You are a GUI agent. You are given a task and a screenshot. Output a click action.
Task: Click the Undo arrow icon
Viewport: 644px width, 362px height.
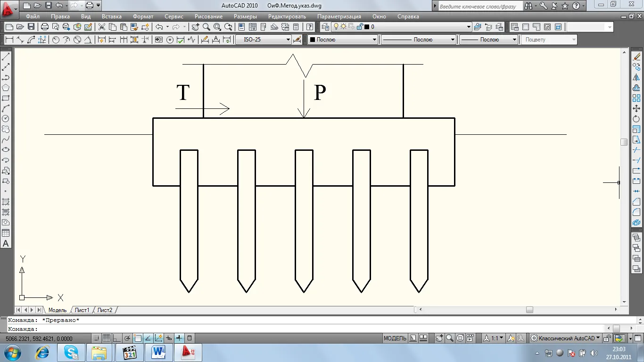tap(159, 27)
